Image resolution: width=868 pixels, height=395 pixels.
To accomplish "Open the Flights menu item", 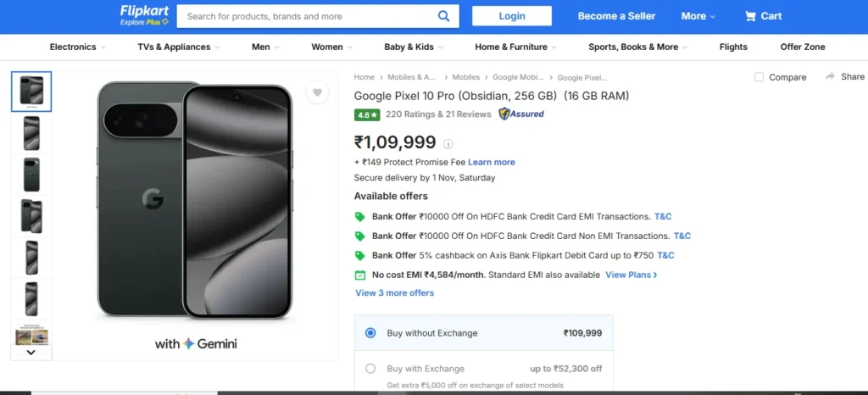I will tap(733, 47).
